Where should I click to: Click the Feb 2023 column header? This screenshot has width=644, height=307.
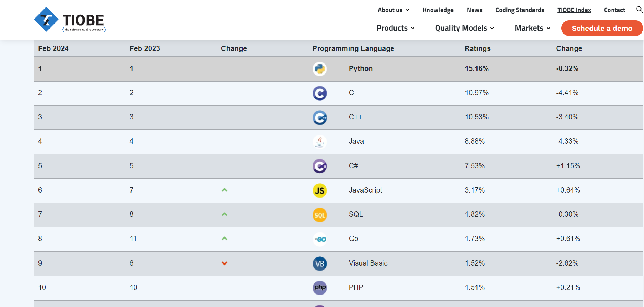pyautogui.click(x=145, y=48)
